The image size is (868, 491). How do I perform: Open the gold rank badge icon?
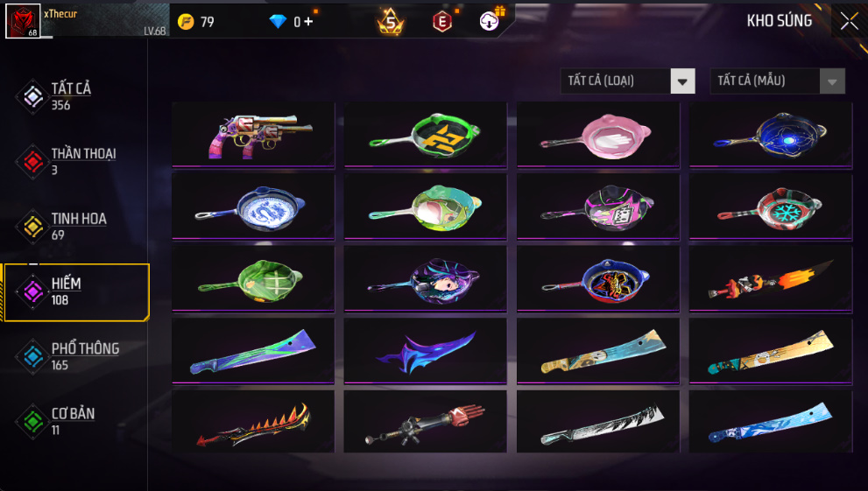(x=391, y=22)
